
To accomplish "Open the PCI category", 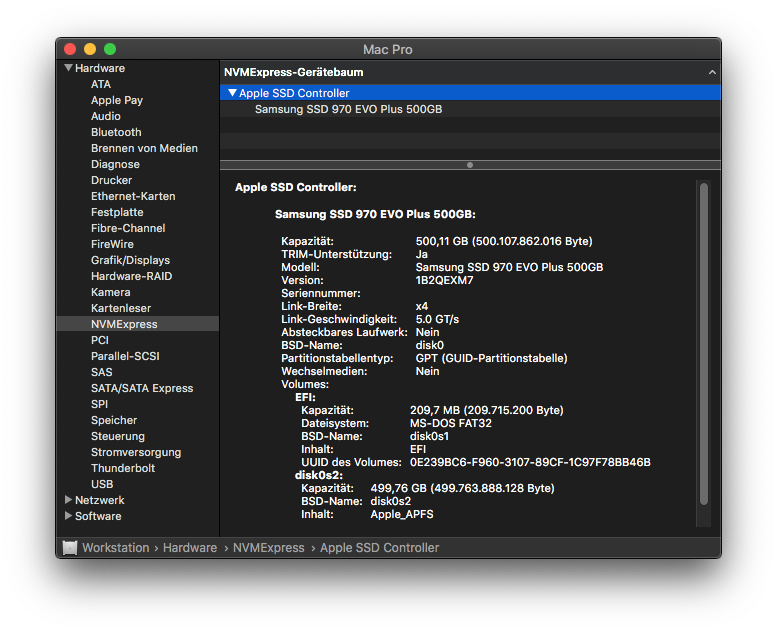I will click(x=100, y=340).
